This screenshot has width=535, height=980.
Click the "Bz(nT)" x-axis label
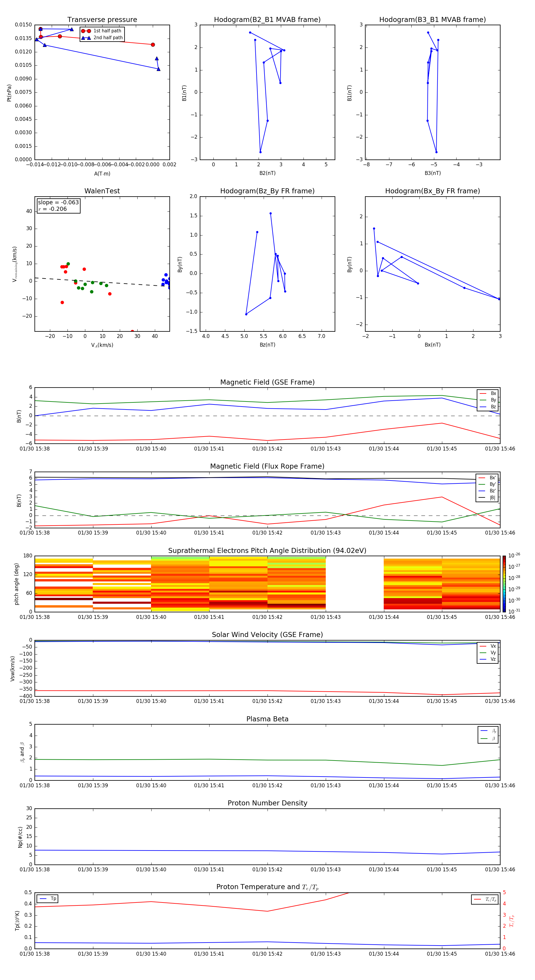click(x=267, y=345)
